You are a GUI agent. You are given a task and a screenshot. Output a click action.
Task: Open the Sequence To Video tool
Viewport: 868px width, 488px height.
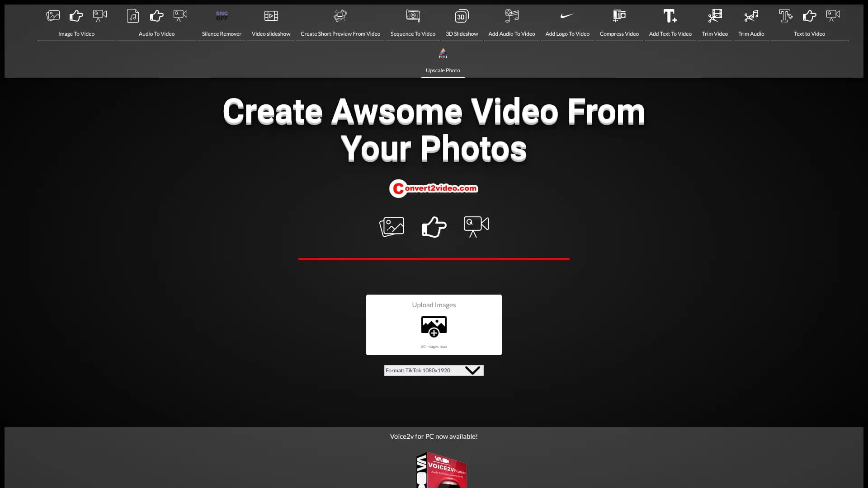pos(412,23)
